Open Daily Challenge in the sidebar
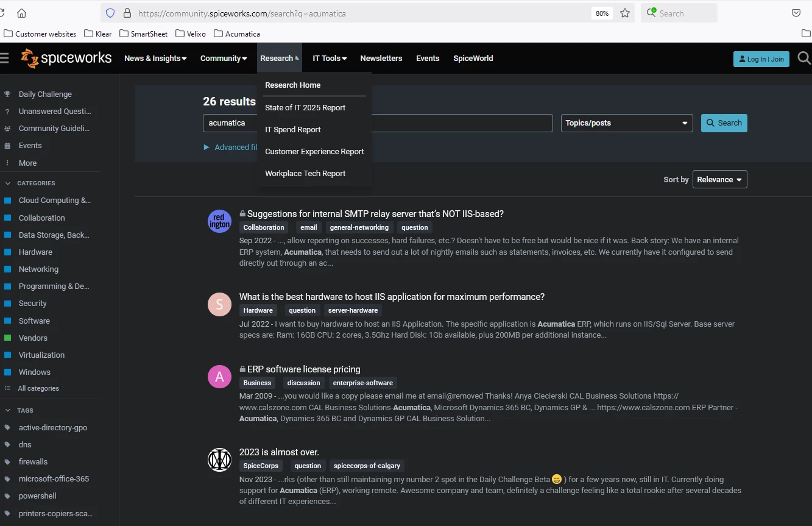Screen dimensions: 812x526 pyautogui.click(x=45, y=94)
